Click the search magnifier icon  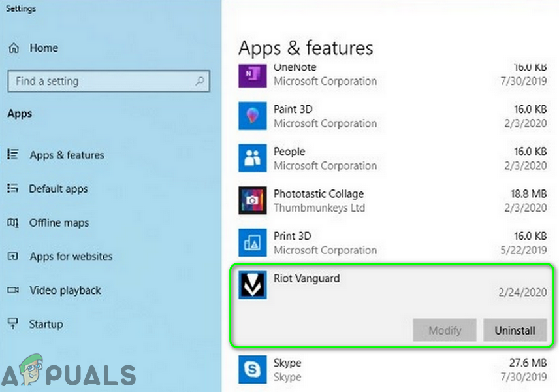pyautogui.click(x=199, y=82)
